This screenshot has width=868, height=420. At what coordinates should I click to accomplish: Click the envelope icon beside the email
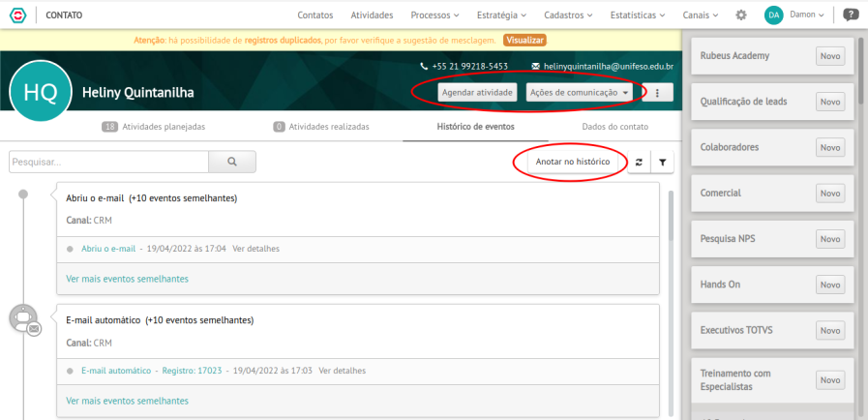click(535, 67)
